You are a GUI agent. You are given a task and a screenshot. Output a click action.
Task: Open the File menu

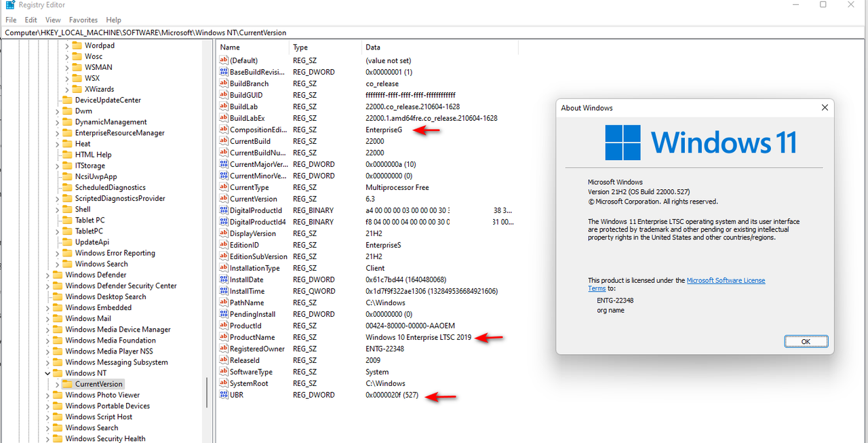click(x=11, y=20)
